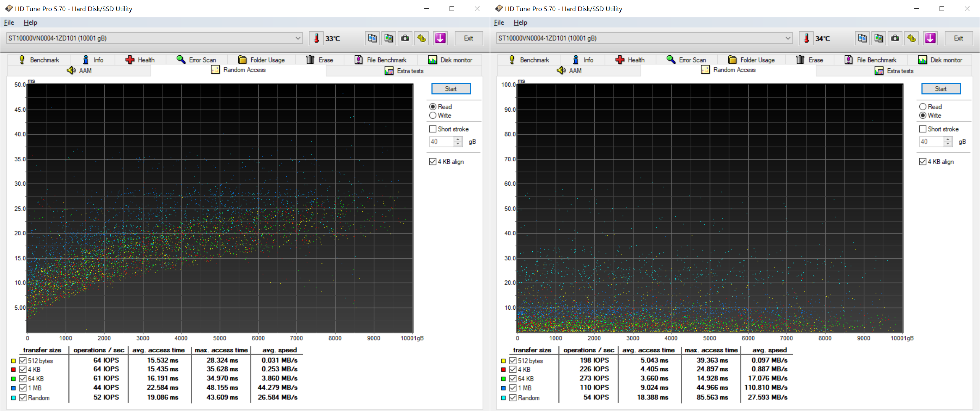This screenshot has width=980, height=411.
Task: Click the camera save-screenshot icon in the right window
Action: point(895,39)
